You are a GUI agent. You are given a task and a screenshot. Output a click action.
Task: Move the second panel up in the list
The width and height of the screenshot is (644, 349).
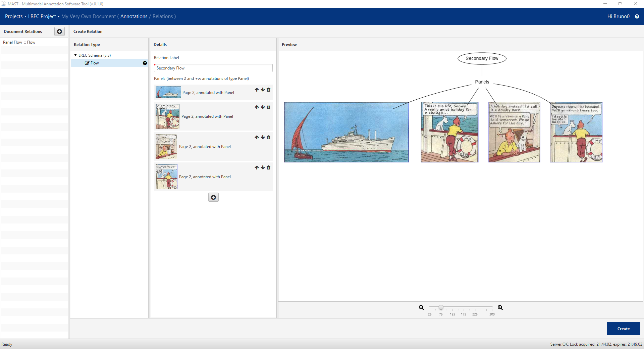click(257, 107)
